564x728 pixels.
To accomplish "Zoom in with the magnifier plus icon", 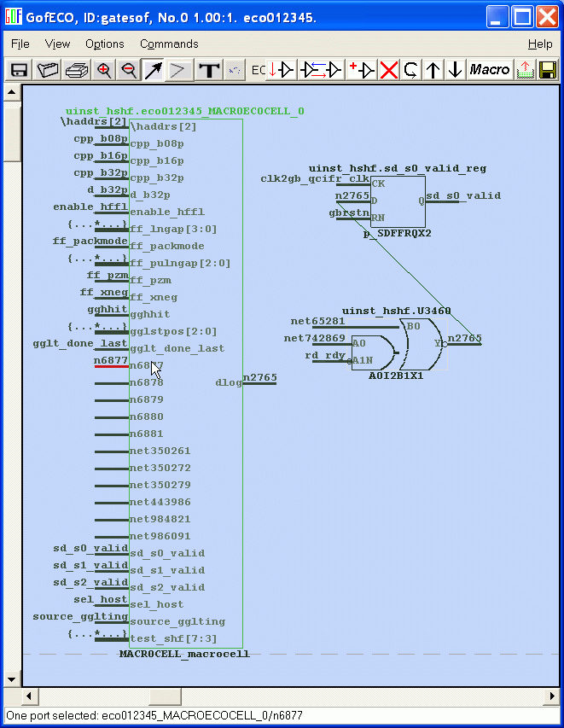I will point(104,70).
